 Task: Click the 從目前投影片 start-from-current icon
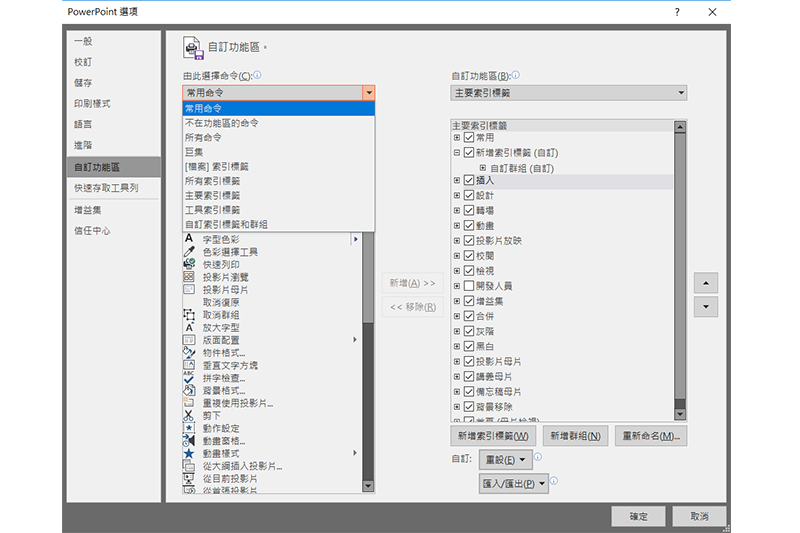coord(189,478)
